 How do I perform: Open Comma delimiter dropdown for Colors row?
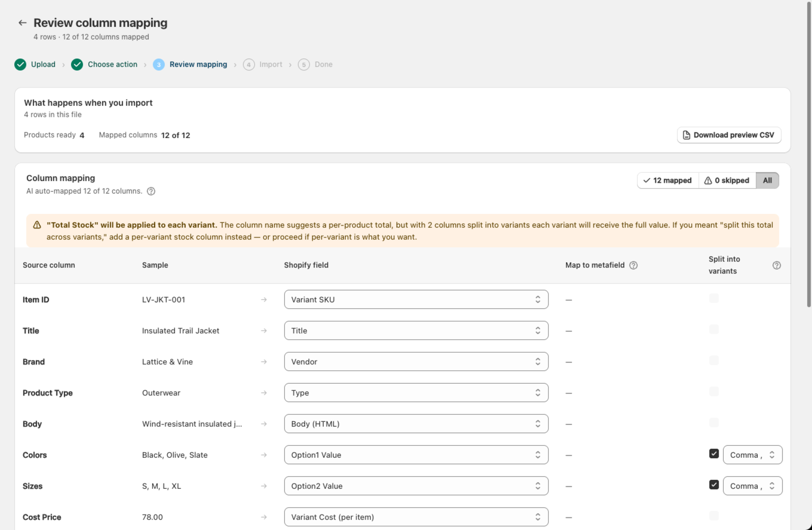753,455
